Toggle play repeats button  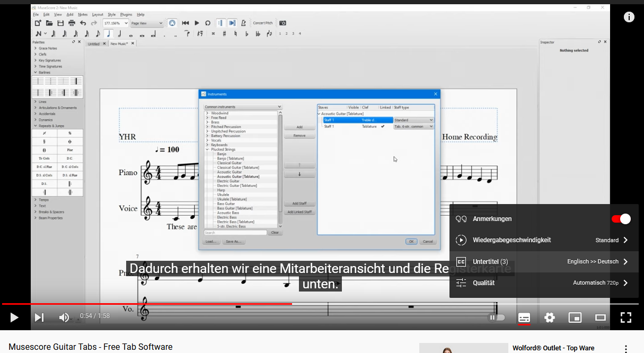tap(220, 23)
